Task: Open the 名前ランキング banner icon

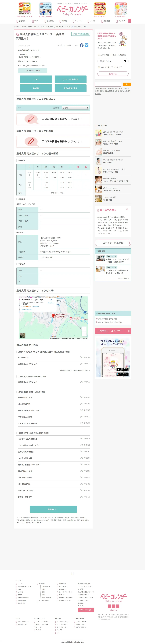Action: coord(100,8)
